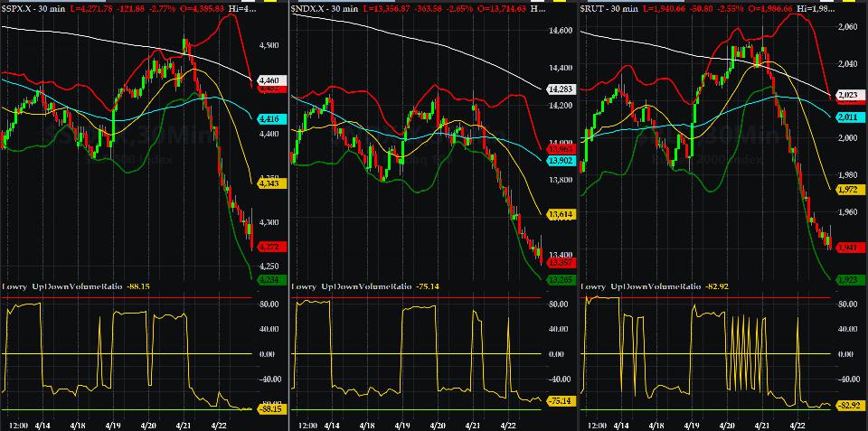Select the white 4,460 price label on SPX
This screenshot has height=431, width=868.
click(x=269, y=81)
